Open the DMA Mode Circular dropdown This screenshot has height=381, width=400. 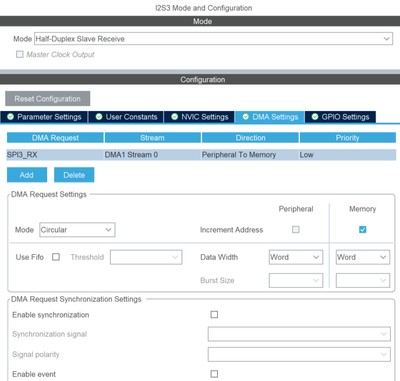(x=77, y=230)
